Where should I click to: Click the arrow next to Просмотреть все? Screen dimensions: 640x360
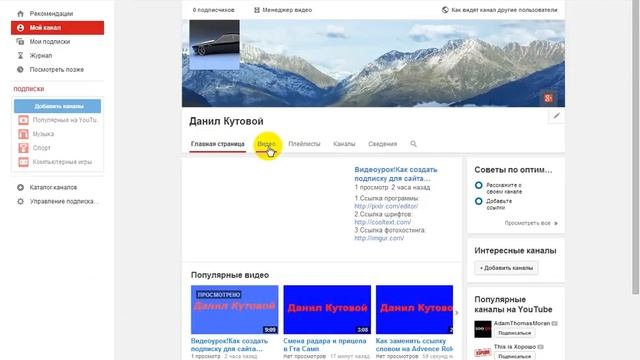click(556, 223)
